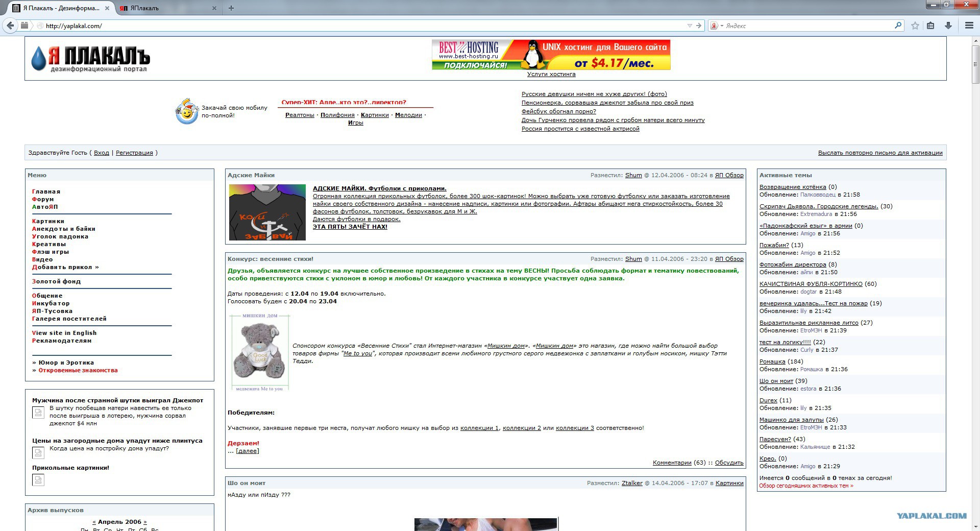Viewport: 980px width, 531px height.
Task: Open 'Галерея посетителей' menu item
Action: [69, 319]
